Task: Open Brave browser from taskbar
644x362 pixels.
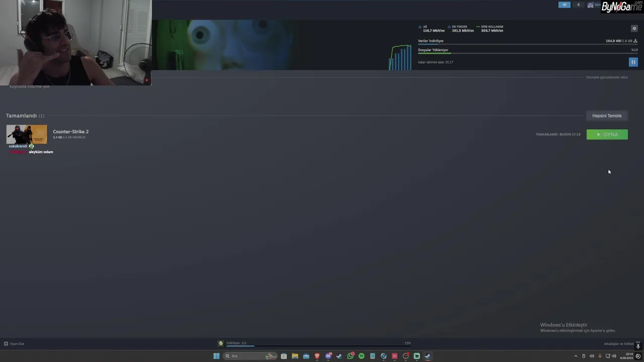Action: click(317, 356)
